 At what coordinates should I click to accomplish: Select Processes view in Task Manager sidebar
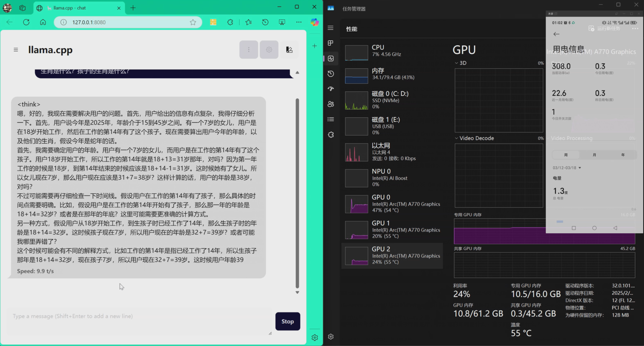[330, 43]
